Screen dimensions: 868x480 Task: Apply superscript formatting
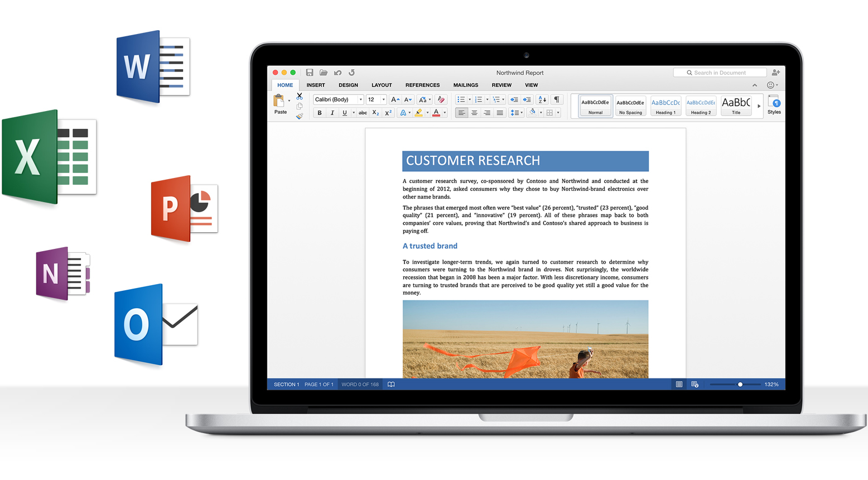pyautogui.click(x=388, y=113)
